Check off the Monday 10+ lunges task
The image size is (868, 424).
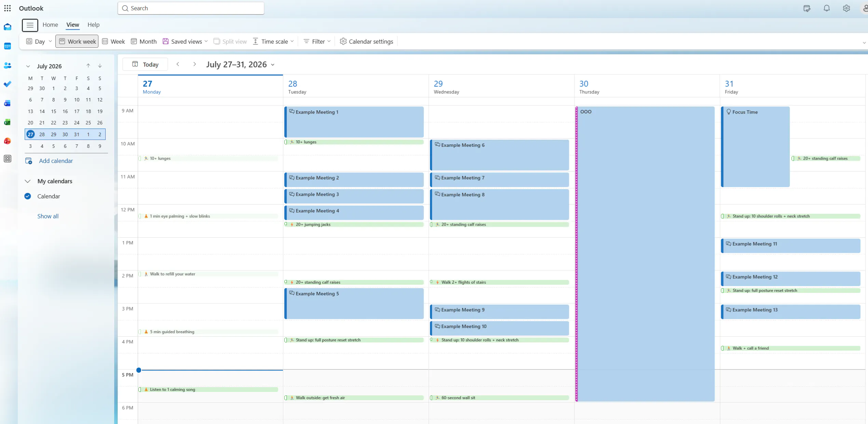[x=140, y=158]
